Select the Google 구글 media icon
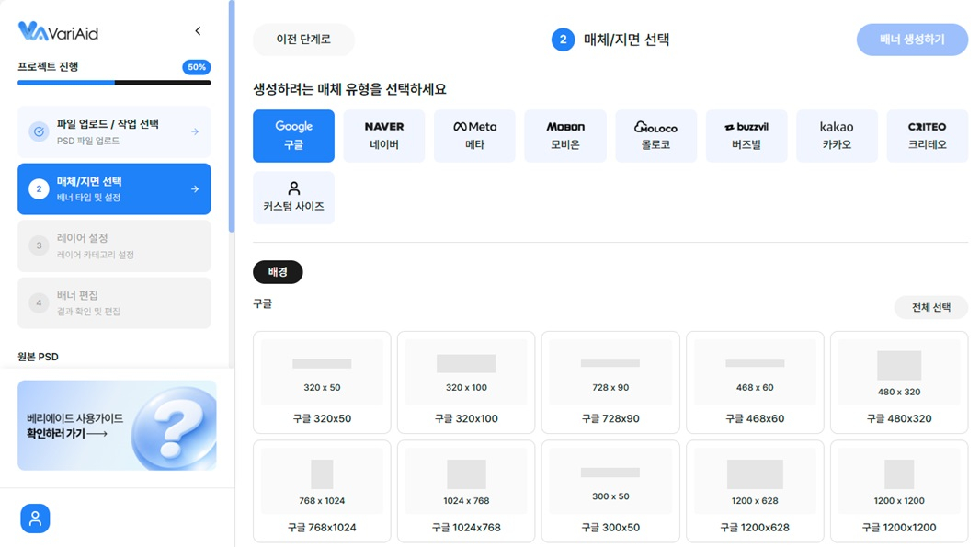980x547 pixels. (293, 135)
